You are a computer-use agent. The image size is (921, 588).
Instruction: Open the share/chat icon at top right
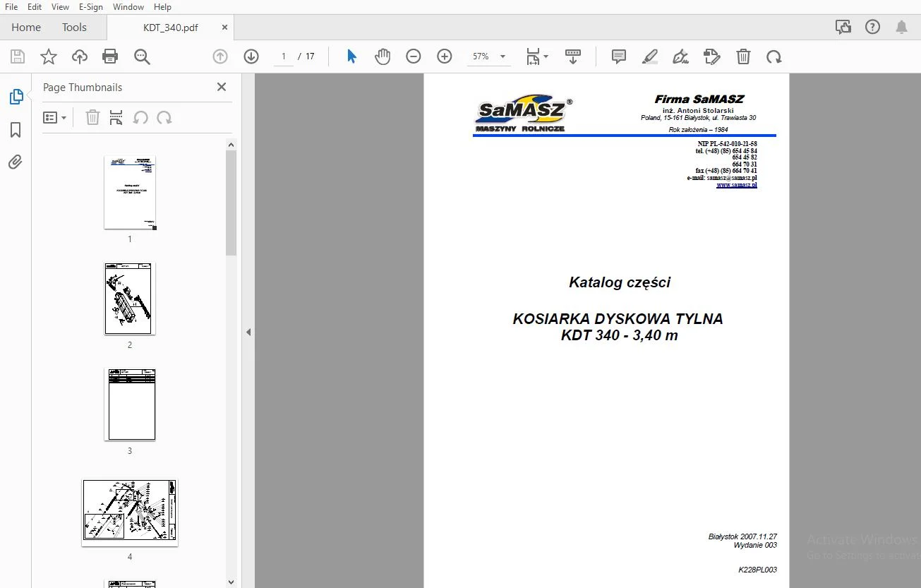(x=843, y=27)
